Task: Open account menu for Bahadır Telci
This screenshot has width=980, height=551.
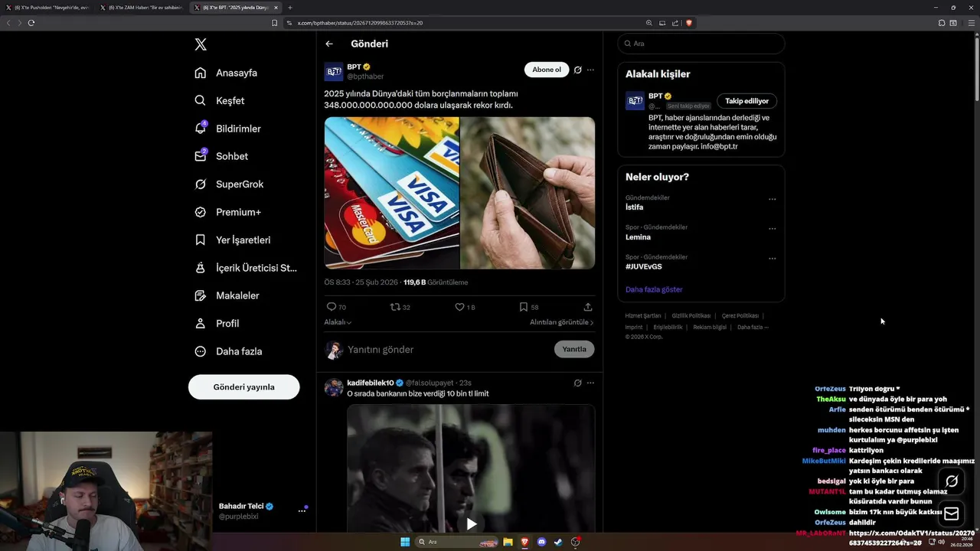Action: (x=302, y=510)
